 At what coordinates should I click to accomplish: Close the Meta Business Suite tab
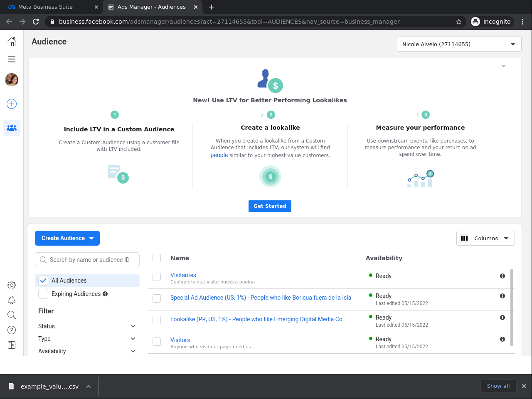(x=96, y=7)
